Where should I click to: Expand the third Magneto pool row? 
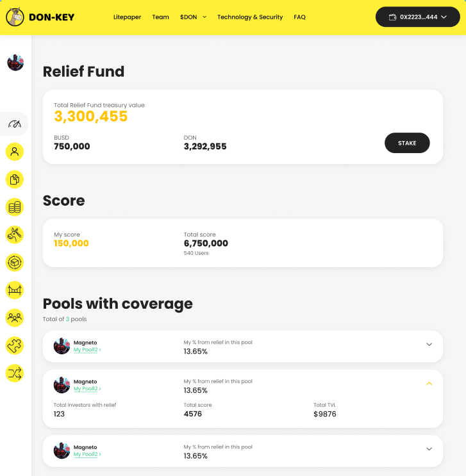coord(429,449)
